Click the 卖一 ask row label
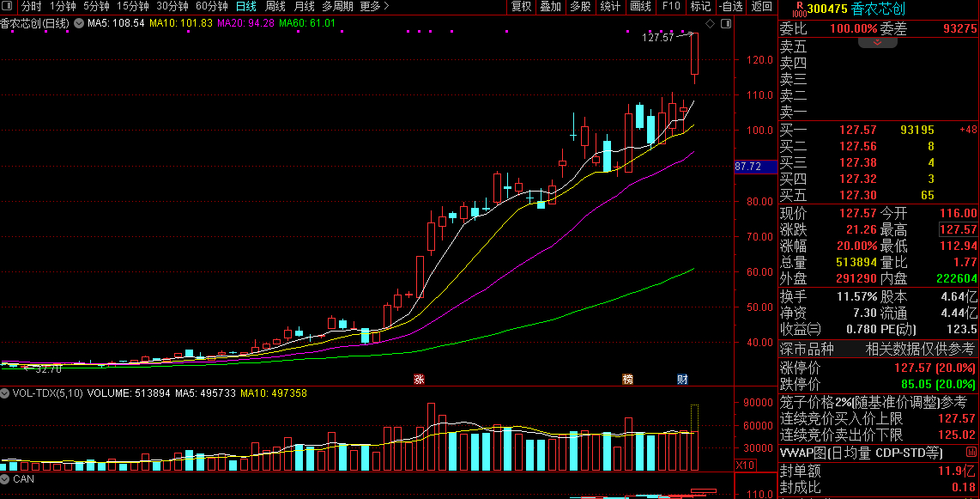The width and height of the screenshot is (980, 499). point(793,113)
